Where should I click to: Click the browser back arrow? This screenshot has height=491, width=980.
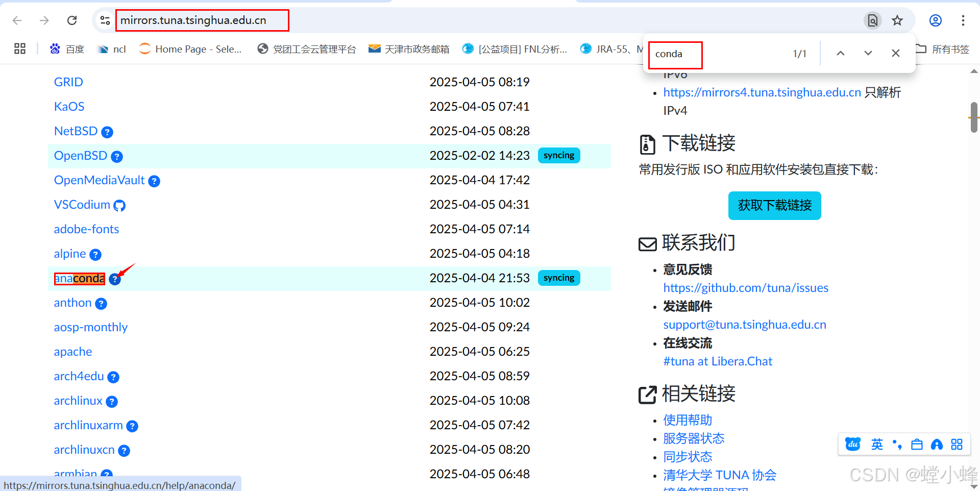point(17,20)
